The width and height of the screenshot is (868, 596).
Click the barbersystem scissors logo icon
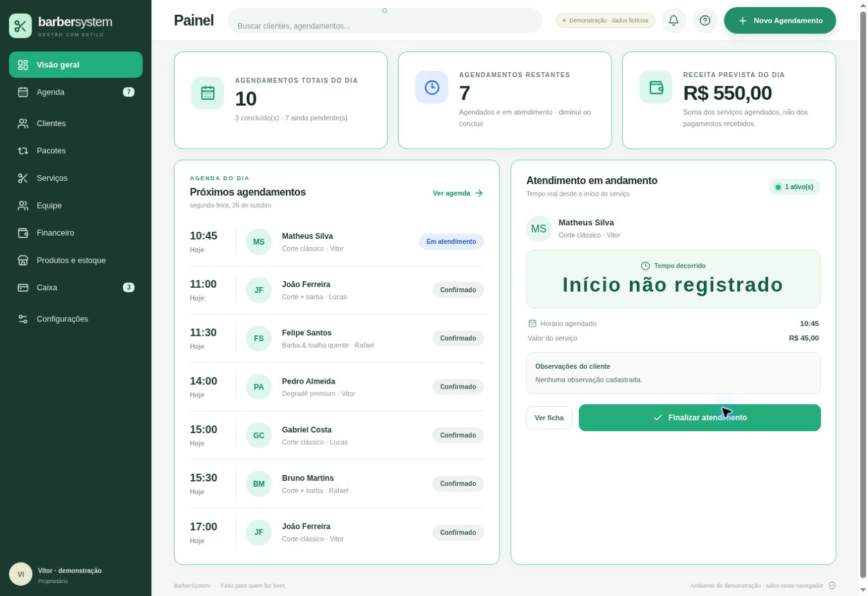point(21,26)
